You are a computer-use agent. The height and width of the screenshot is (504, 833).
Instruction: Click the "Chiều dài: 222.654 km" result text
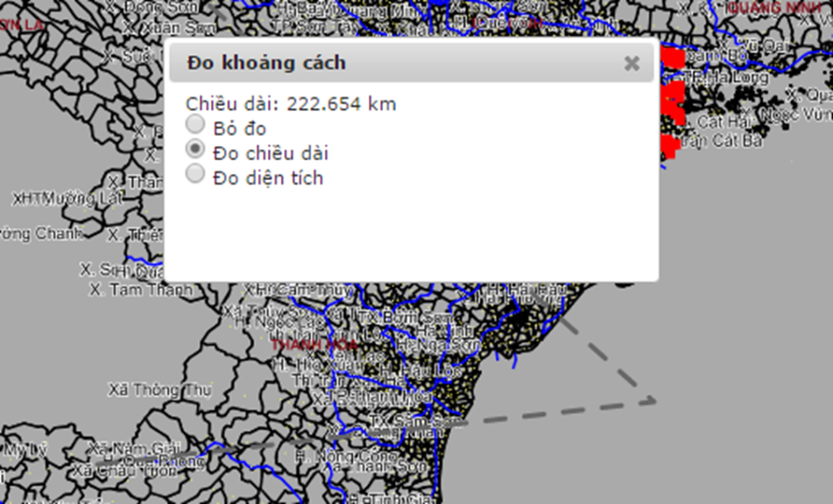(291, 103)
